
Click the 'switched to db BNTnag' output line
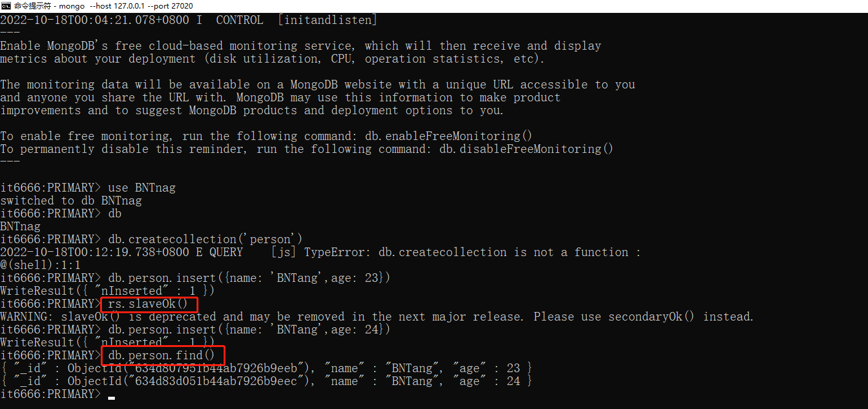pos(71,201)
